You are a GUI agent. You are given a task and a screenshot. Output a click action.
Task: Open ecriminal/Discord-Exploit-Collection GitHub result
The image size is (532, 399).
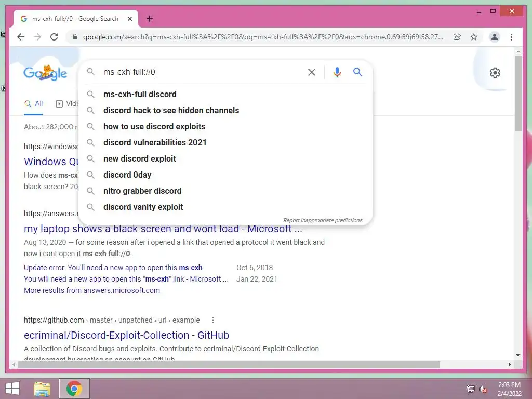(x=126, y=335)
